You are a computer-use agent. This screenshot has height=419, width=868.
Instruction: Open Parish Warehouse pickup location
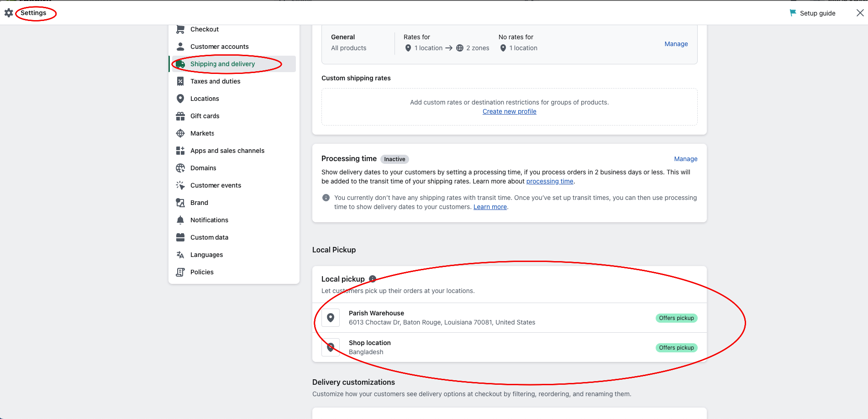pyautogui.click(x=509, y=318)
